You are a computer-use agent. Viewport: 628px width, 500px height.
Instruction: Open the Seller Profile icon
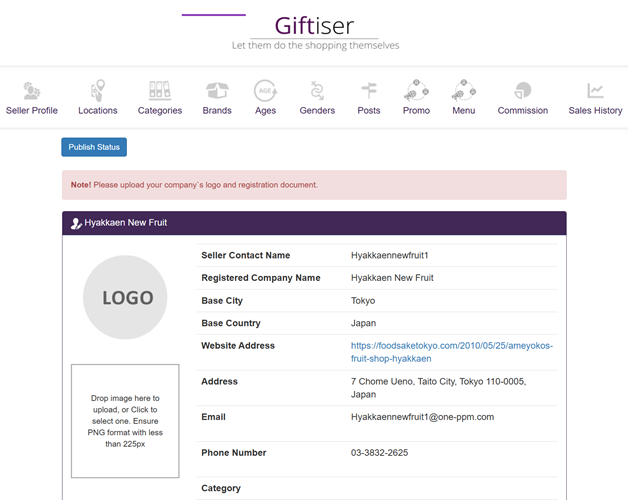tap(31, 91)
